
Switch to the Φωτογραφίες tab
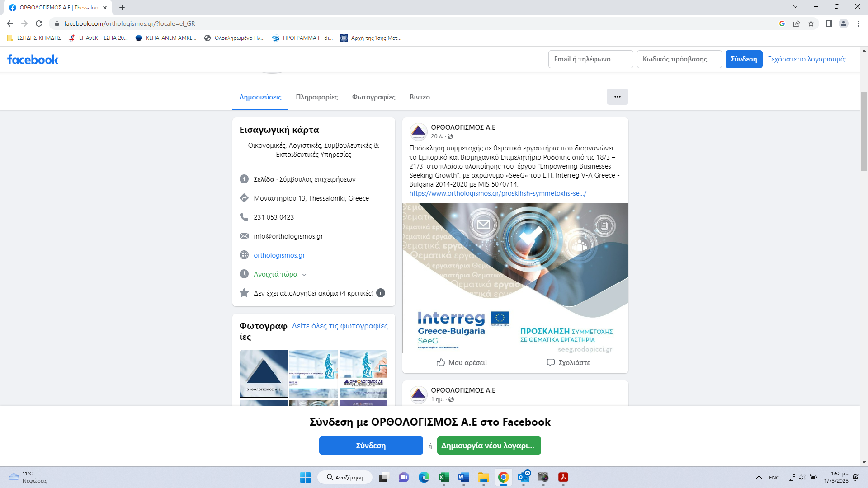(373, 97)
